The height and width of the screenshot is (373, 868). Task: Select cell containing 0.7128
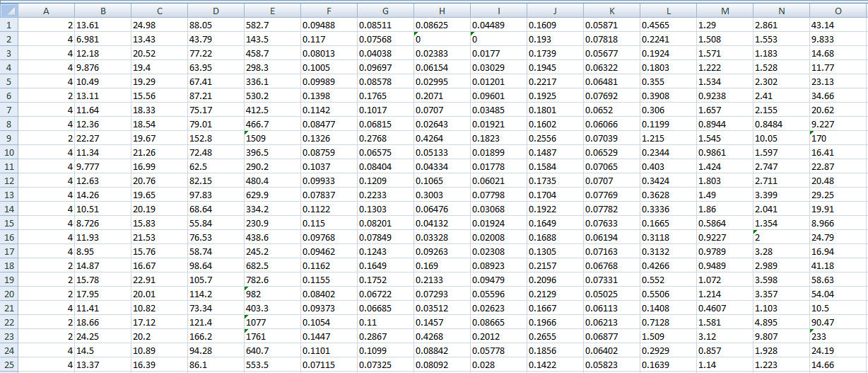tap(668, 322)
